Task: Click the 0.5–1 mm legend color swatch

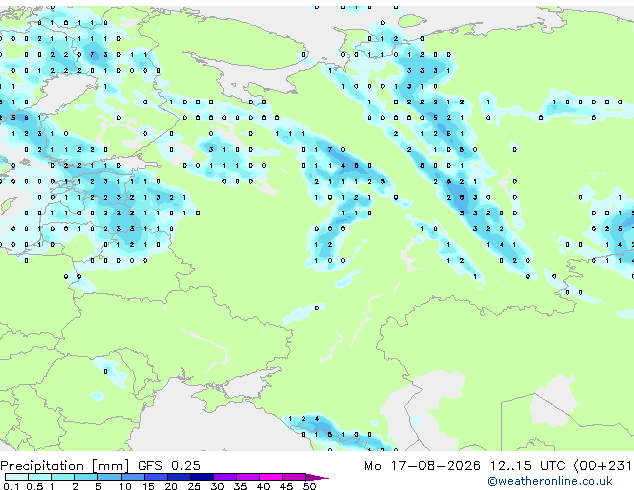Action: (40, 477)
